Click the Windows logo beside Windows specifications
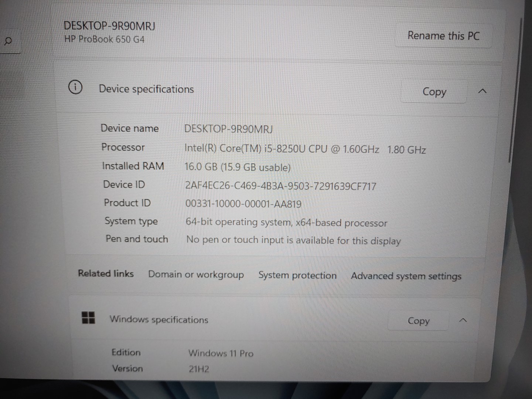This screenshot has height=399, width=532. tap(88, 317)
